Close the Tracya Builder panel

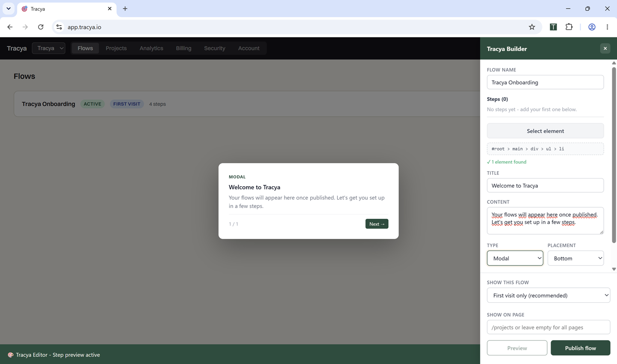pyautogui.click(x=605, y=48)
